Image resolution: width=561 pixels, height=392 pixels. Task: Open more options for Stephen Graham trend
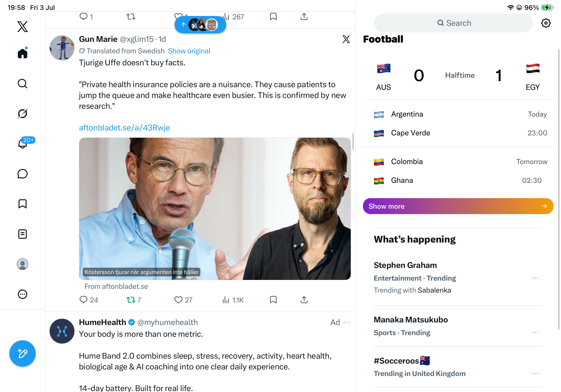click(535, 278)
